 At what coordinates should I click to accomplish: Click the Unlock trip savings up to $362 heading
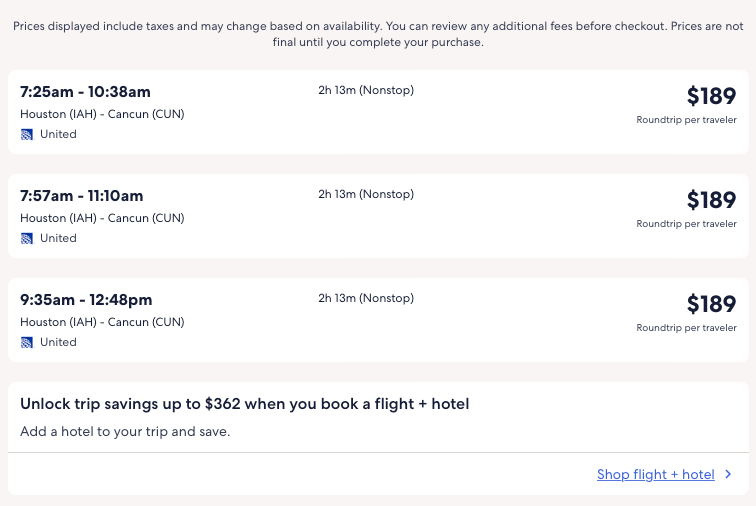(245, 404)
